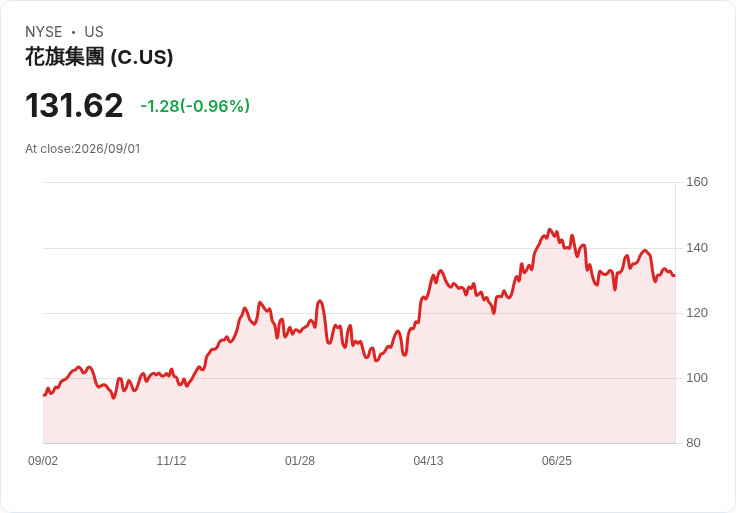Click the 花旗集團 (C.US) stock title
736x513 pixels.
[99, 57]
